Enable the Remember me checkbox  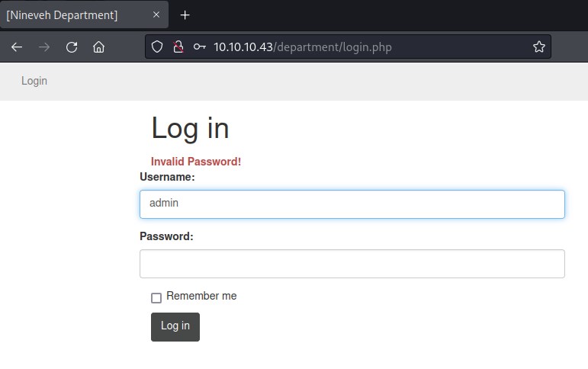point(156,297)
